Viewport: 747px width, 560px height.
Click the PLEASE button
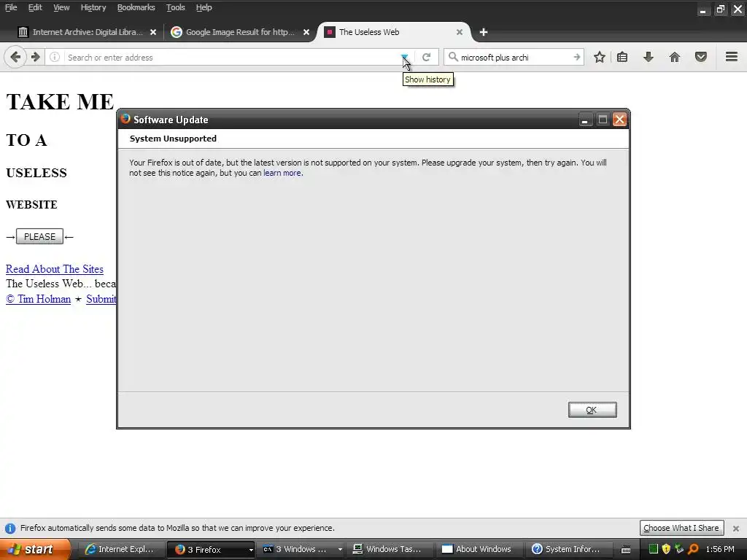click(x=39, y=236)
